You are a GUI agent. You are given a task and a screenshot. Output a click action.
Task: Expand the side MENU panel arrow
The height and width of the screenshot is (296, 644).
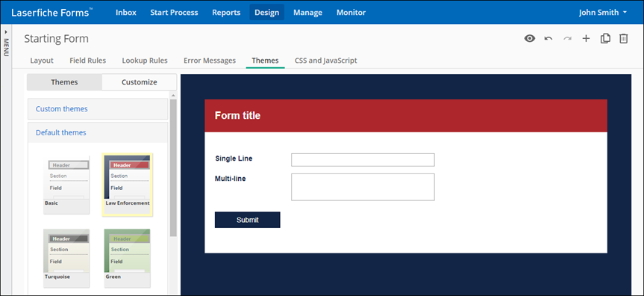click(x=6, y=31)
